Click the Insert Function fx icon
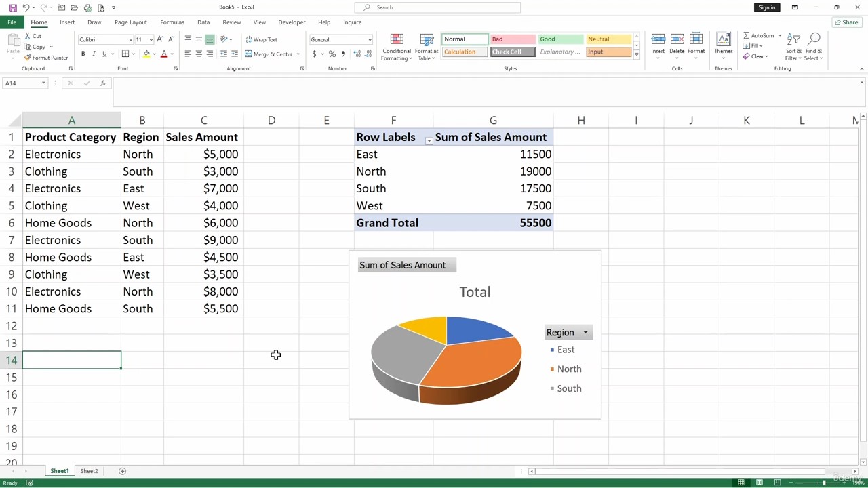The height and width of the screenshot is (488, 868). point(103,83)
